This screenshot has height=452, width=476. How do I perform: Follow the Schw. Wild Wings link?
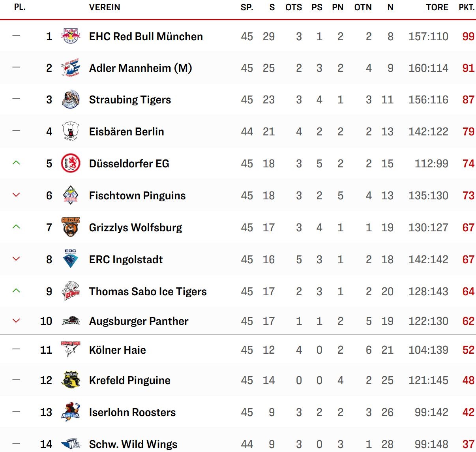133,444
